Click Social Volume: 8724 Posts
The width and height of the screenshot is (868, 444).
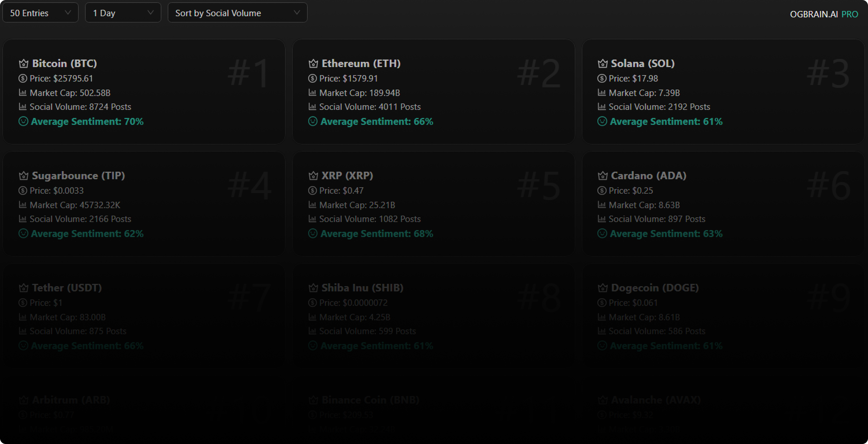pos(80,107)
